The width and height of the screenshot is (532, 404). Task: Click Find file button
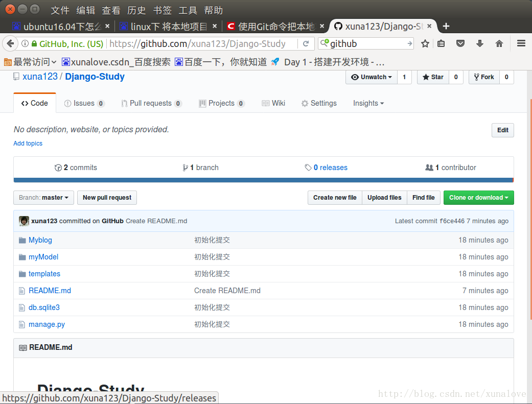coord(424,198)
